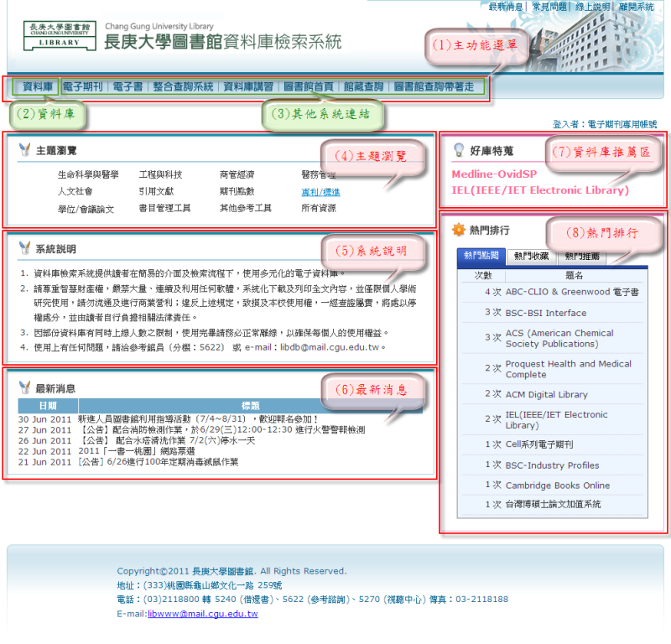Browse the 工程與科技 subject

tap(160, 174)
